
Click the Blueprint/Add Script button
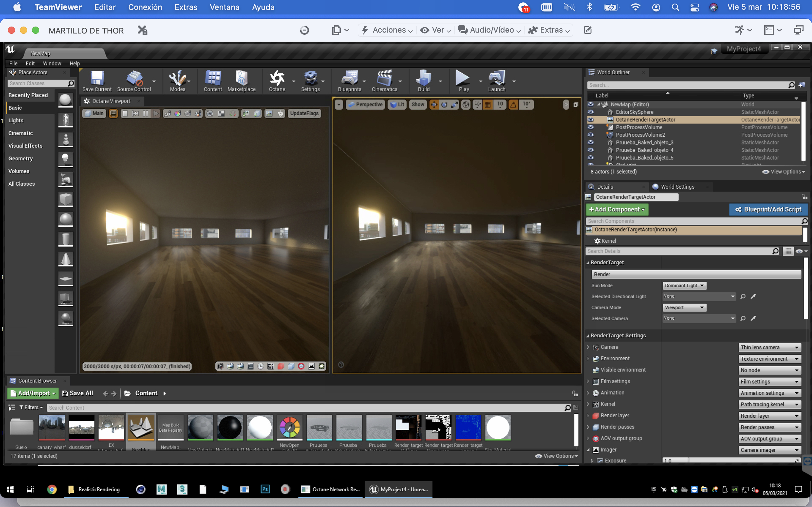point(768,209)
